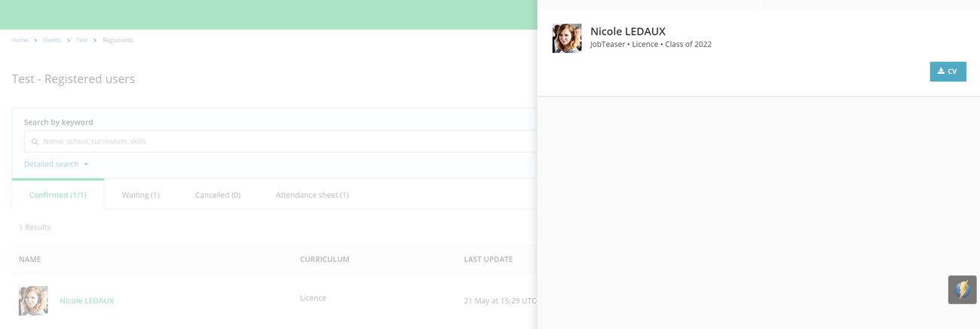980x329 pixels.
Task: Go to Test breadcrumb
Action: [81, 40]
